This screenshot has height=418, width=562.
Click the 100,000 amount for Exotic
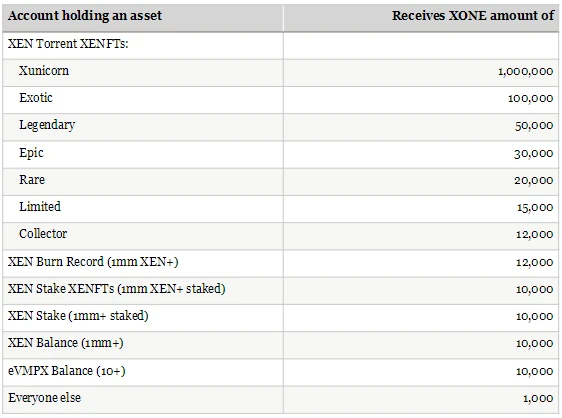[530, 99]
